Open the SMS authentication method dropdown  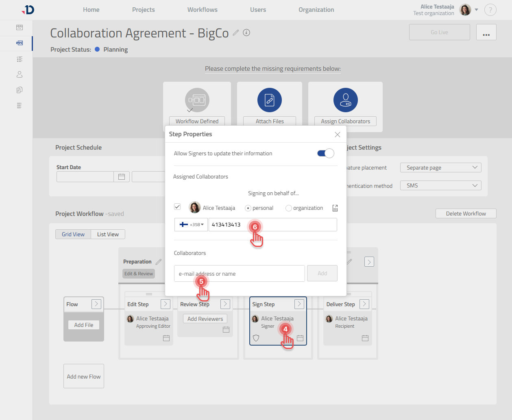(x=440, y=185)
